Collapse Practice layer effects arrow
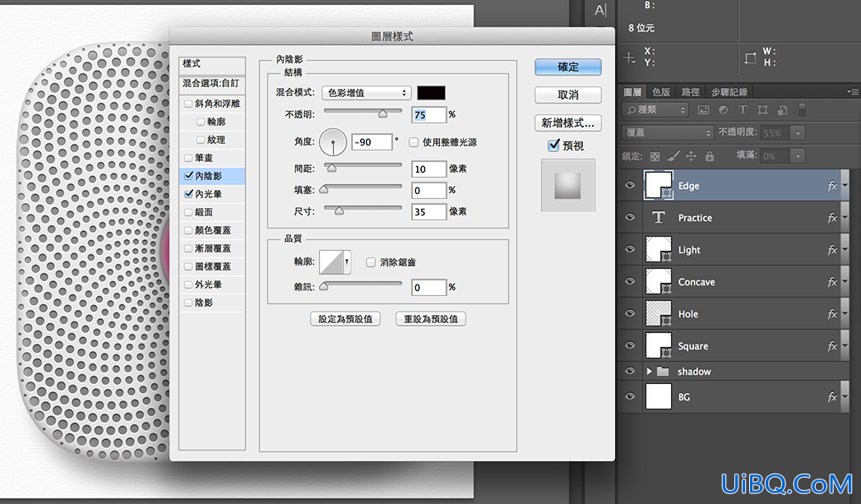This screenshot has width=861, height=504. tap(845, 218)
